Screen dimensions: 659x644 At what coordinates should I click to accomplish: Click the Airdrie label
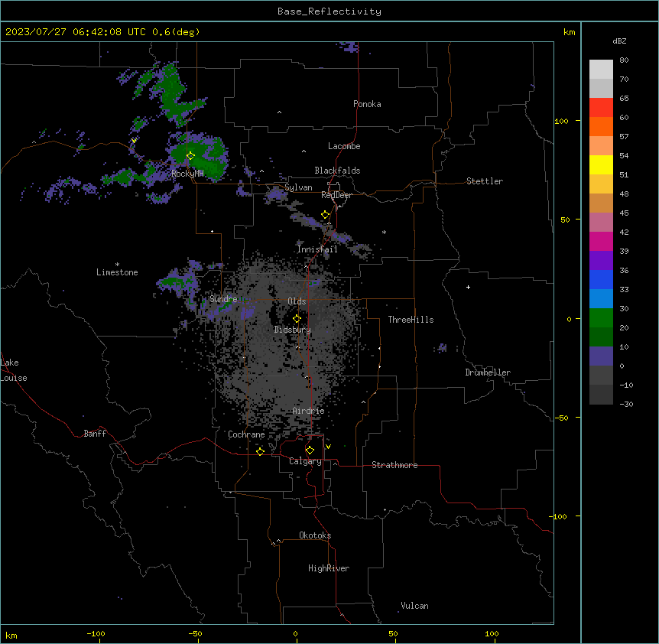click(x=309, y=411)
